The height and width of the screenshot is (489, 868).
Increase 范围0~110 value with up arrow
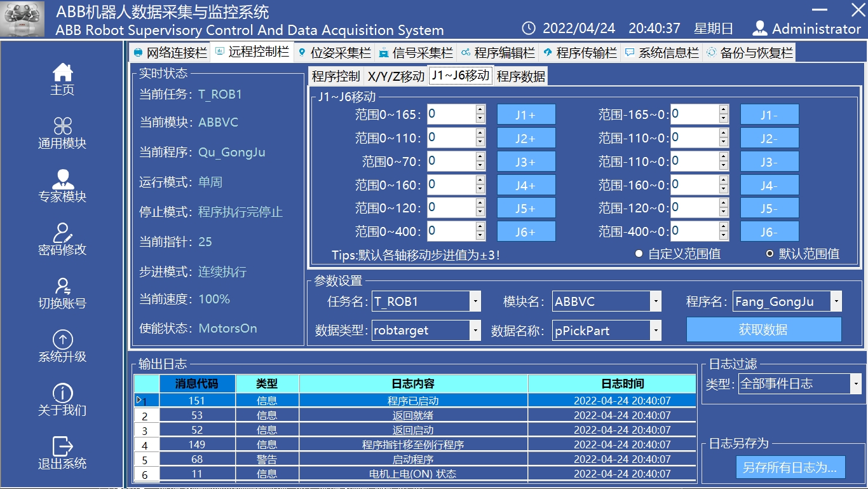(480, 134)
